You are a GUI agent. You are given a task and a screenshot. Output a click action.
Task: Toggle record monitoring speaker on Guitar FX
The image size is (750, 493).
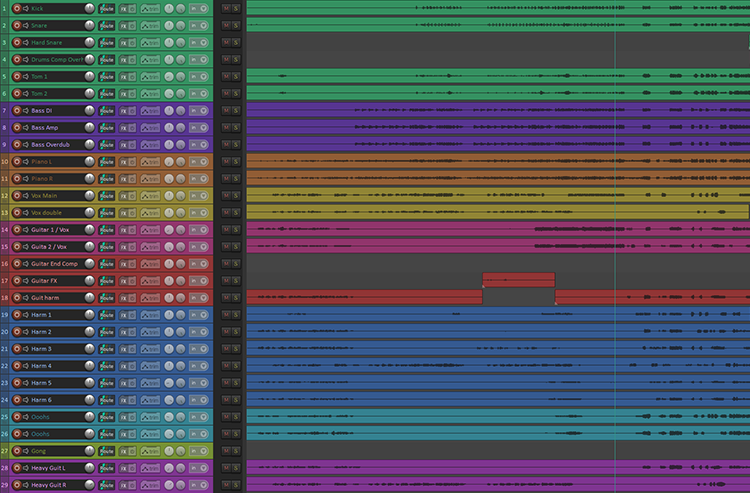[26, 281]
